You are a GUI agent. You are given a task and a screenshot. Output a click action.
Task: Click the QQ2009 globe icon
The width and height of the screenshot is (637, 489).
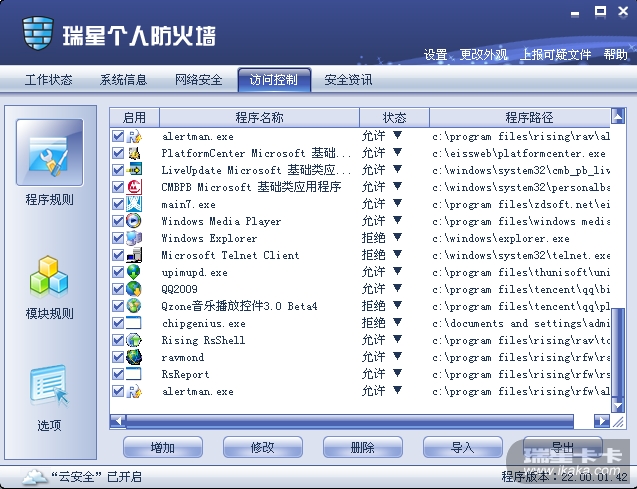[x=134, y=289]
